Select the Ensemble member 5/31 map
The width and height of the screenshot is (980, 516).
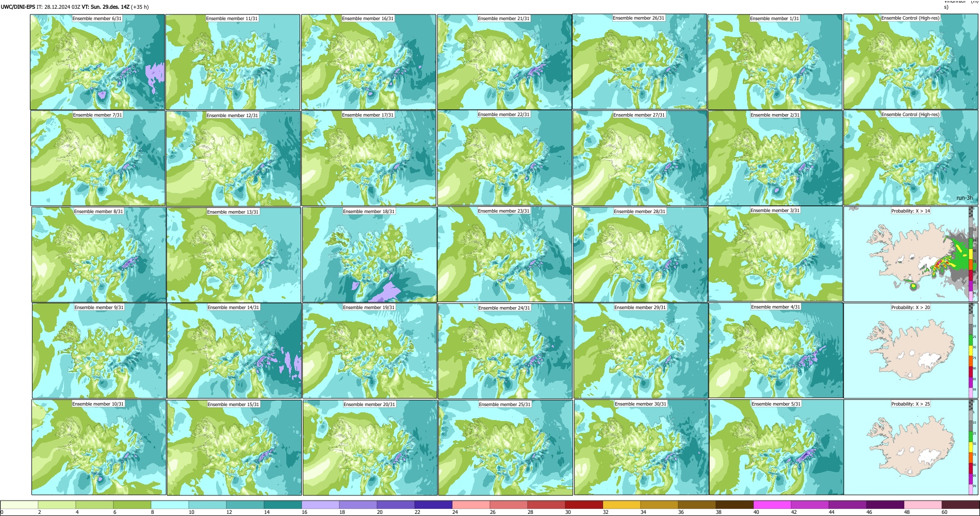(x=776, y=447)
